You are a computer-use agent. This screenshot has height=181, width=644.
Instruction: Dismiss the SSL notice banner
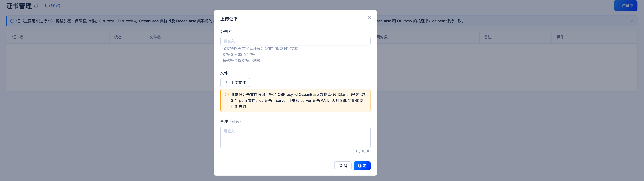tap(633, 21)
